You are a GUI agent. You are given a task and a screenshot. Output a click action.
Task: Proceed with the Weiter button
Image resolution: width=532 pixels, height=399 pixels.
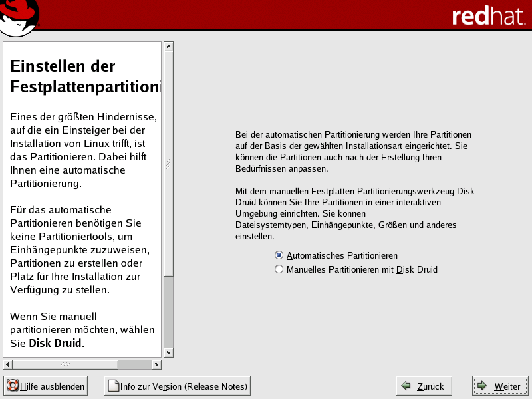(499, 386)
